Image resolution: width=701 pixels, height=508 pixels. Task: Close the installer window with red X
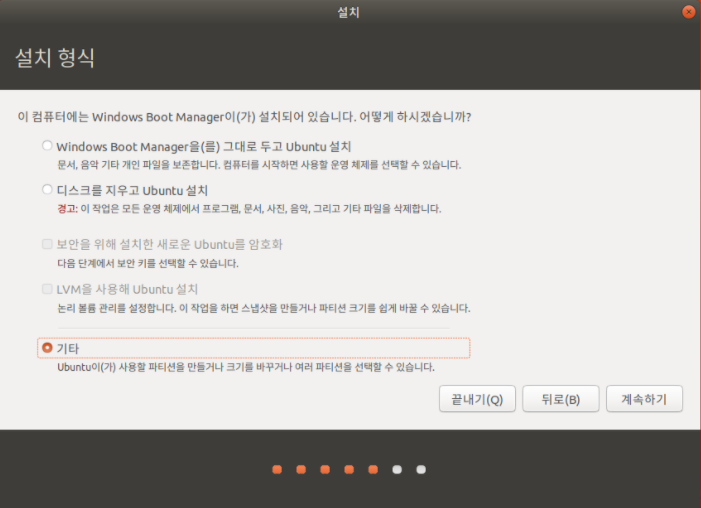click(688, 12)
